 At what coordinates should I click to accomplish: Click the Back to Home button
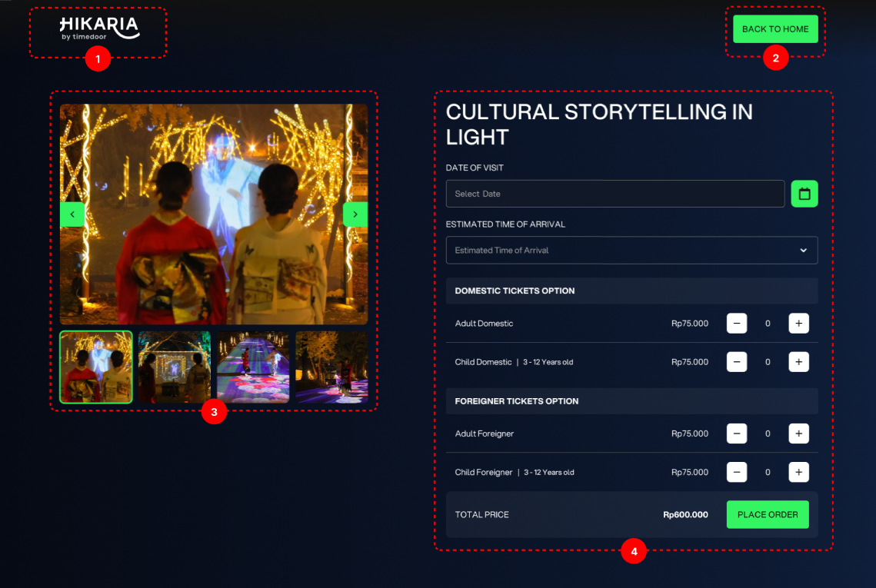pyautogui.click(x=775, y=29)
